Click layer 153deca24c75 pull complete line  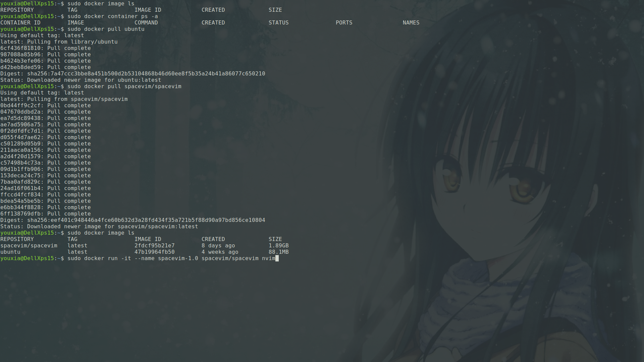click(46, 176)
